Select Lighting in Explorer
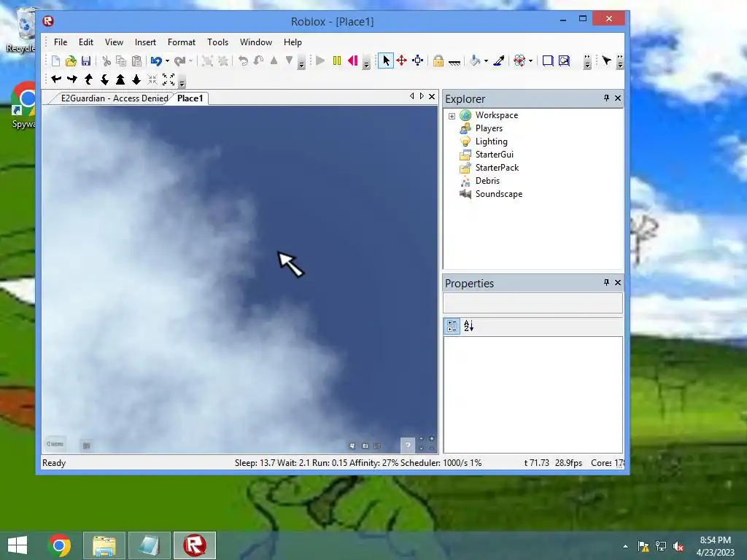747x560 pixels. tap(491, 141)
